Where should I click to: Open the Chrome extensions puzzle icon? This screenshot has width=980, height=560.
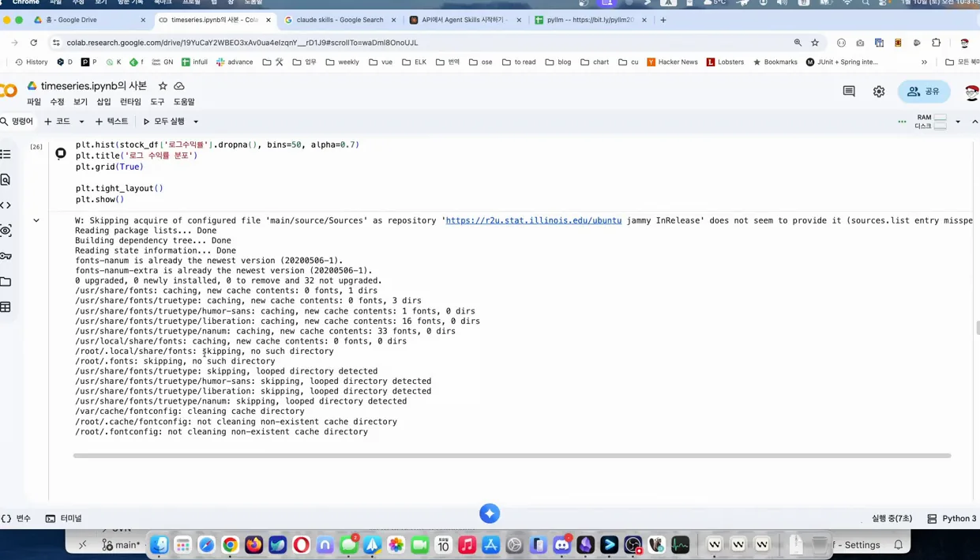(936, 43)
